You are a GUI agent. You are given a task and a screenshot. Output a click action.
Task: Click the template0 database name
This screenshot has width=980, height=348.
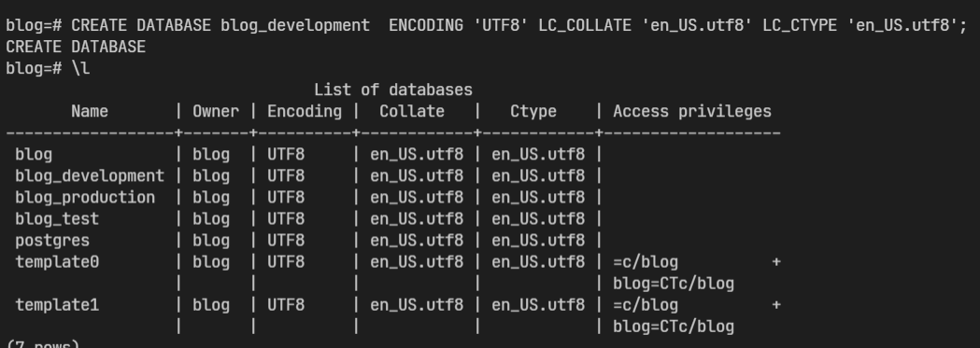click(57, 262)
